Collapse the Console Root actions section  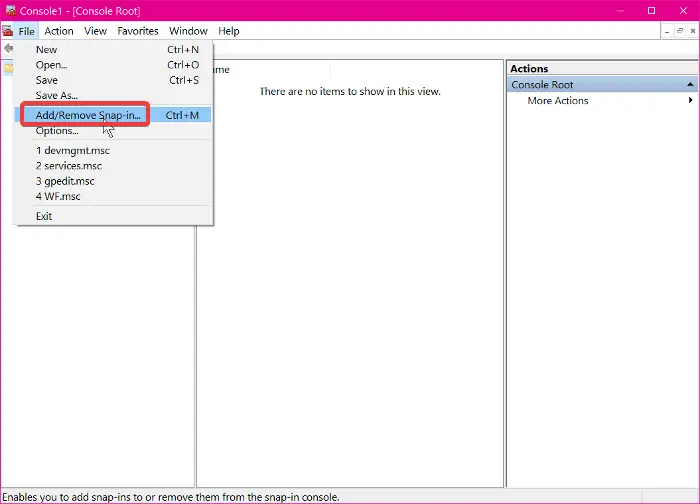(690, 84)
